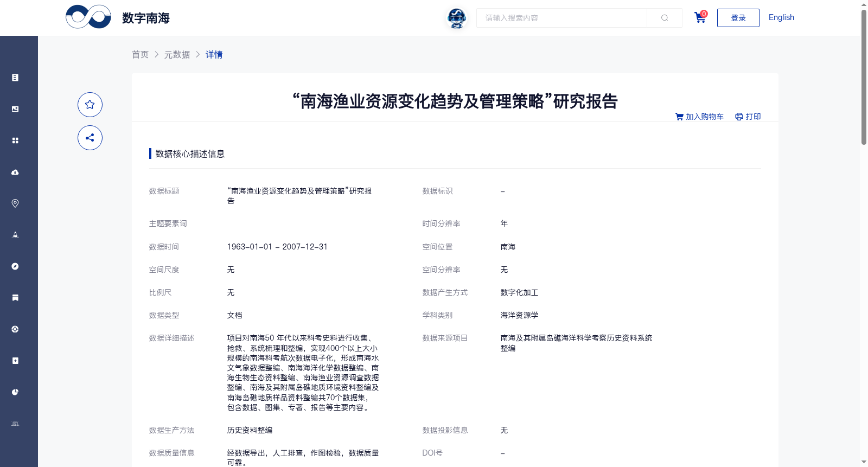Open the map location pin sidebar icon
Screen dimensions: 868x467
(15, 203)
